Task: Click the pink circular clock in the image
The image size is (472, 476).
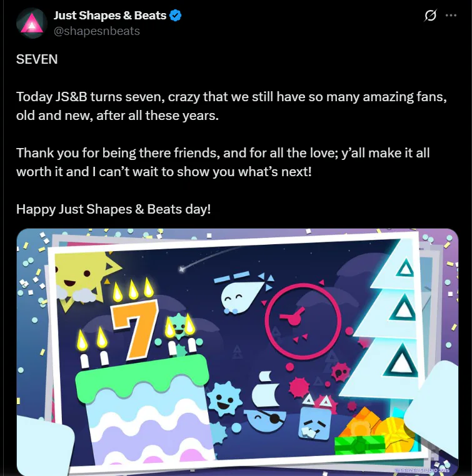Action: pos(303,320)
